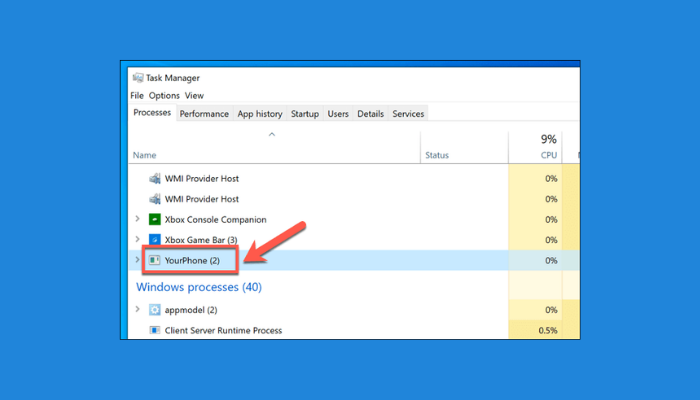Click the Task Manager window title text
Image resolution: width=700 pixels, height=400 pixels.
173,78
